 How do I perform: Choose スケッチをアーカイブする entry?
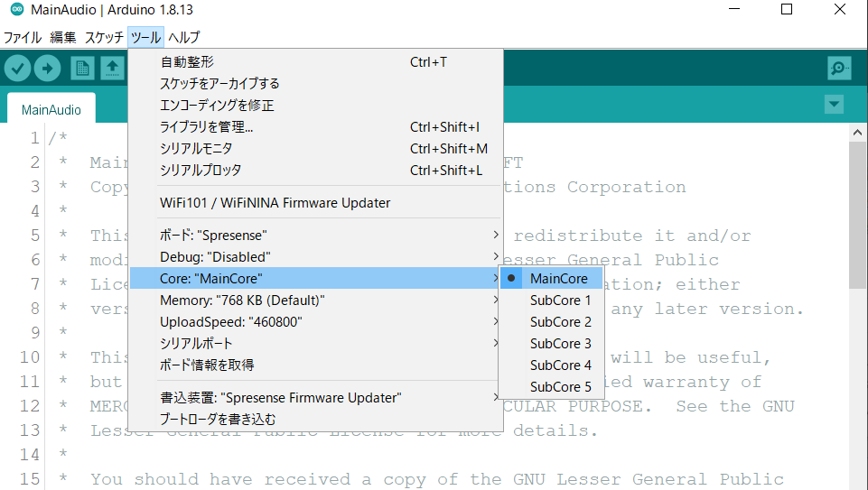[x=316, y=84]
